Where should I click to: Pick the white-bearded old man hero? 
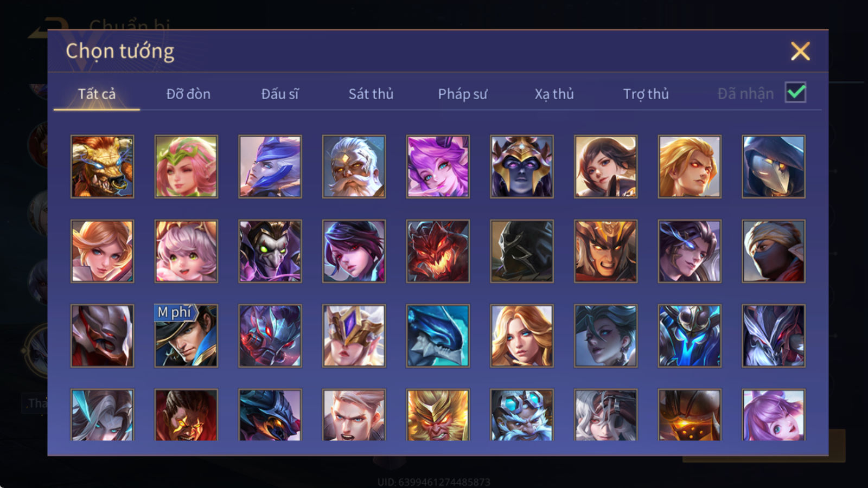click(x=354, y=166)
